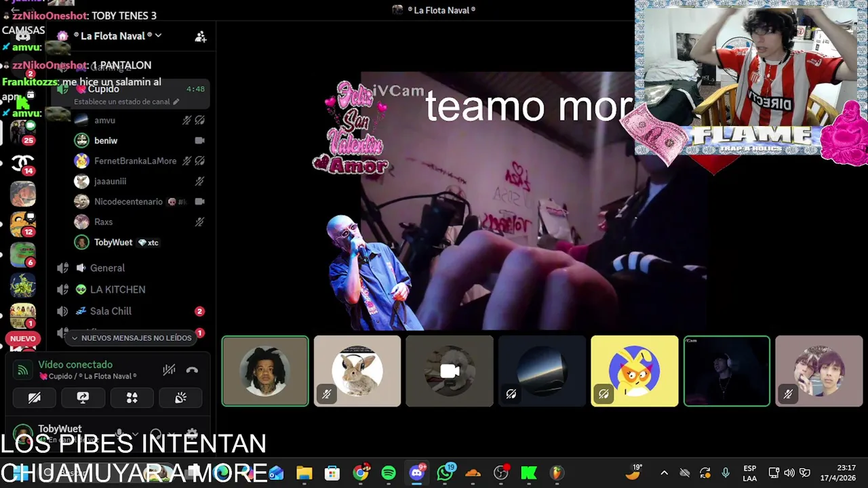Open the server with the 14 notifications badge

tap(22, 163)
